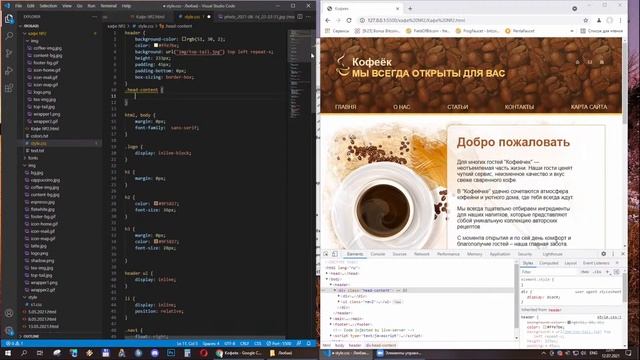
Task: Bookmark page with star icon in Chrome
Action: tap(586, 20)
